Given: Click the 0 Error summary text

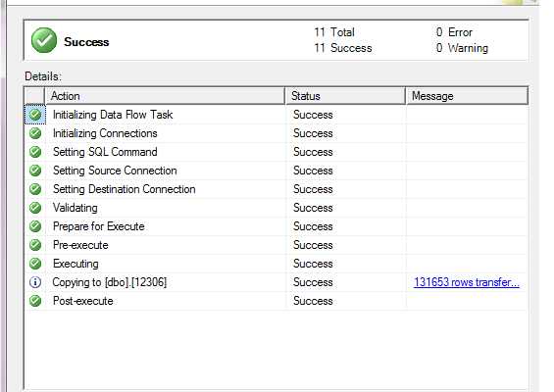Looking at the screenshot, I should 454,32.
